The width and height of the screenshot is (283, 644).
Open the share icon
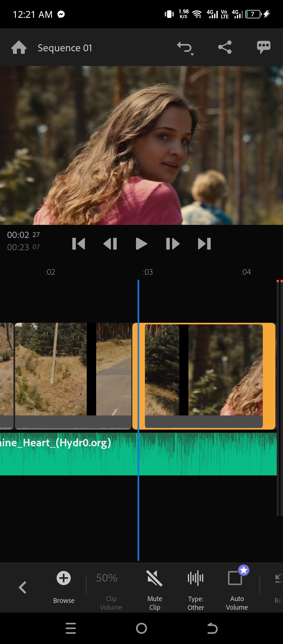(225, 47)
